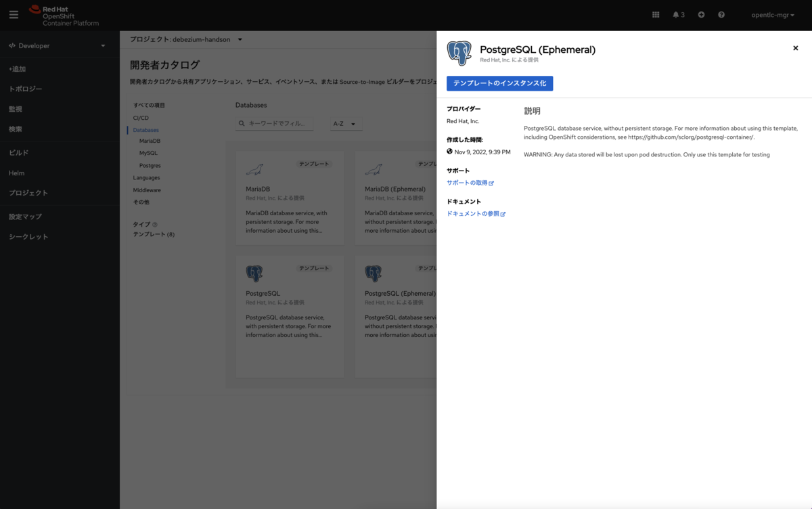
Task: Click the MariaDB seal icon on first card
Action: pyautogui.click(x=254, y=169)
